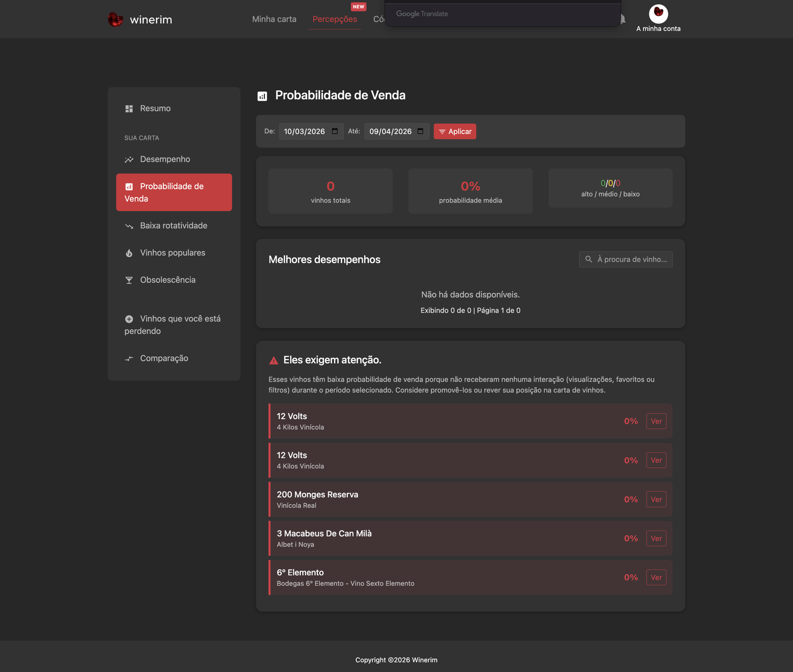Select Desempenho in the sidebar

click(174, 159)
